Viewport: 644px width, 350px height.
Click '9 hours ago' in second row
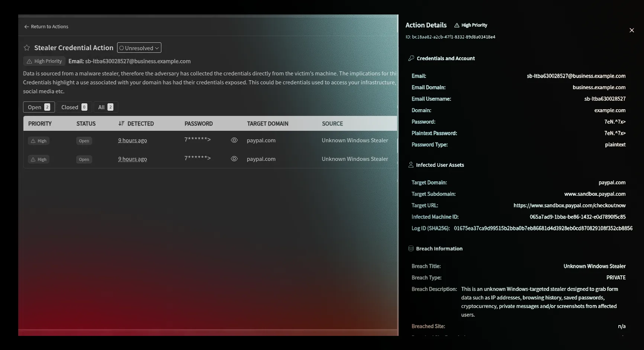[x=132, y=159]
